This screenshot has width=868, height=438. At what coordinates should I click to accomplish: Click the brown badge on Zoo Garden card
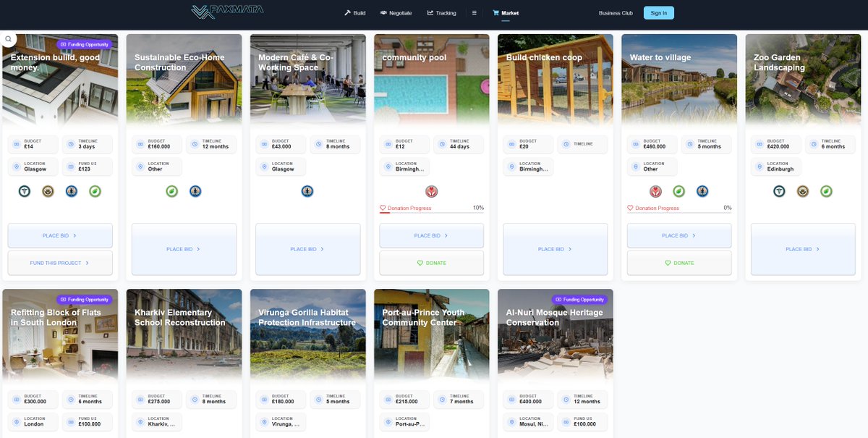[x=803, y=191]
